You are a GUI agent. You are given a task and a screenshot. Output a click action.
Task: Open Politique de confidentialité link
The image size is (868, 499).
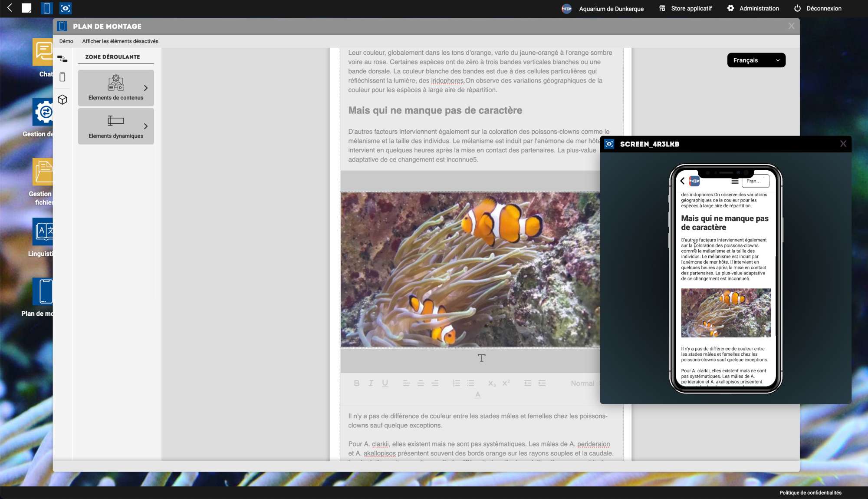810,492
